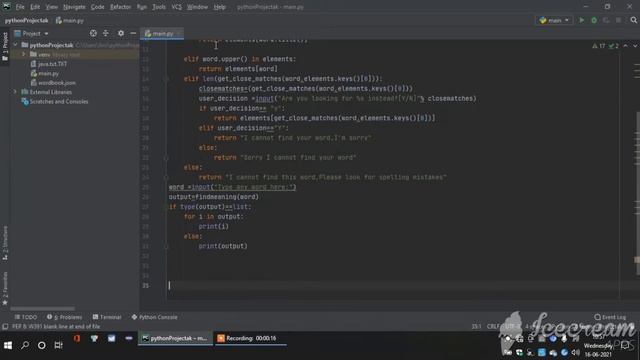Open the VCS menu
The height and width of the screenshot is (360, 640).
click(176, 7)
